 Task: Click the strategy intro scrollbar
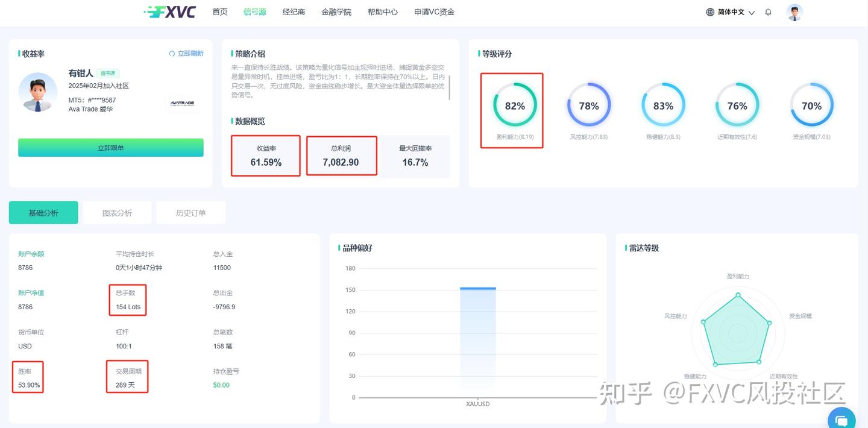click(450, 87)
